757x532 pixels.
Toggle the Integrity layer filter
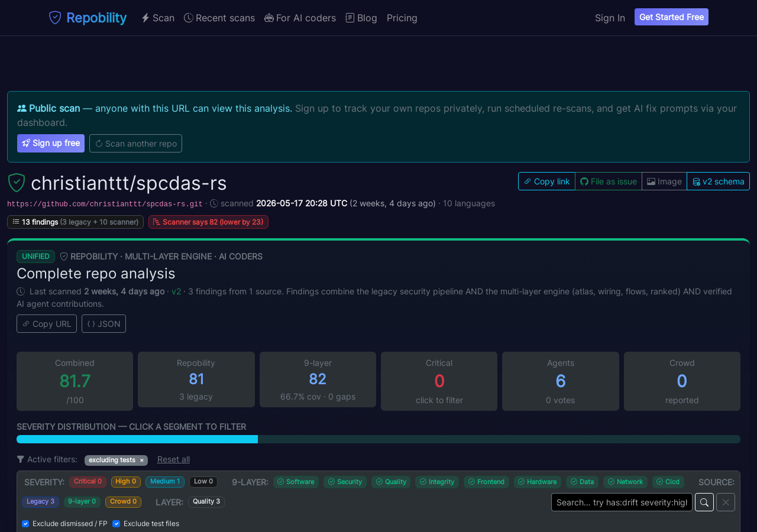(x=437, y=482)
